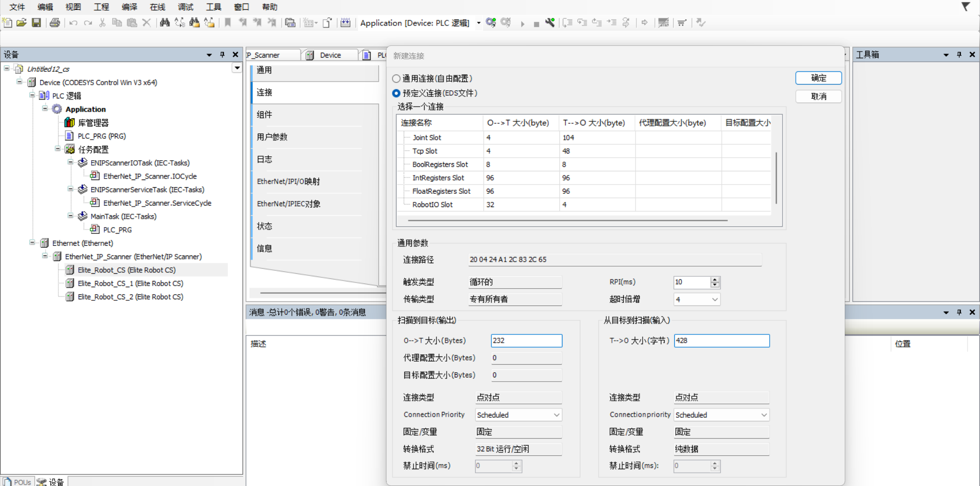Select the 通用连接(自由配置) radio button
The width and height of the screenshot is (980, 486).
(x=396, y=79)
